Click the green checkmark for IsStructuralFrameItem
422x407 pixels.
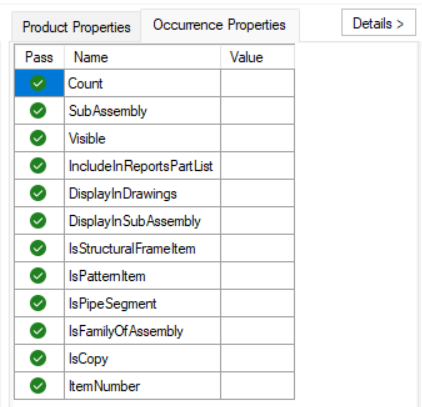38,248
